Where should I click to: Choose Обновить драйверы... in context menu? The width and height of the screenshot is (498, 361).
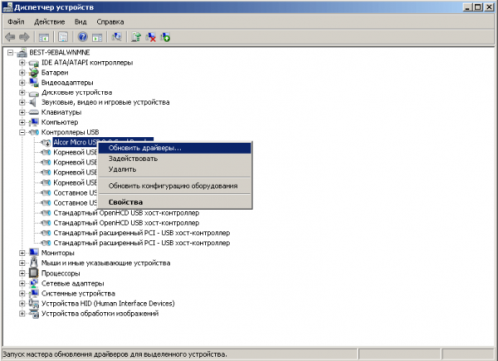click(x=175, y=148)
